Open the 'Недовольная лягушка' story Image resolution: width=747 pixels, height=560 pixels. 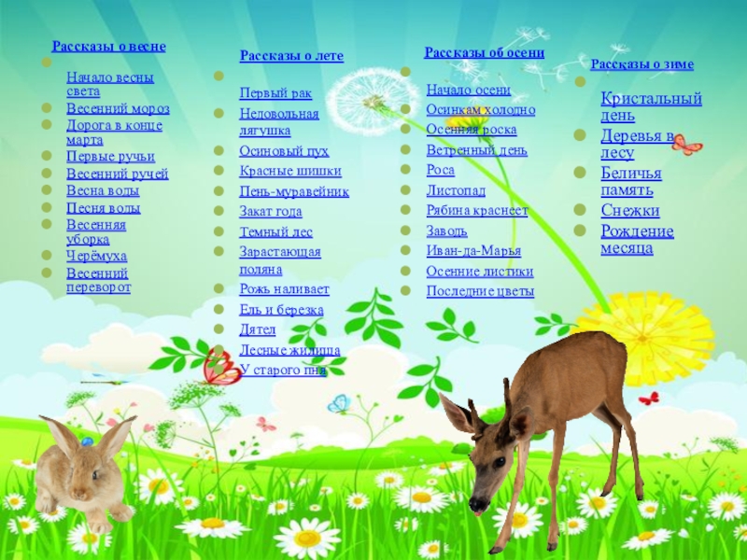pyautogui.click(x=278, y=122)
